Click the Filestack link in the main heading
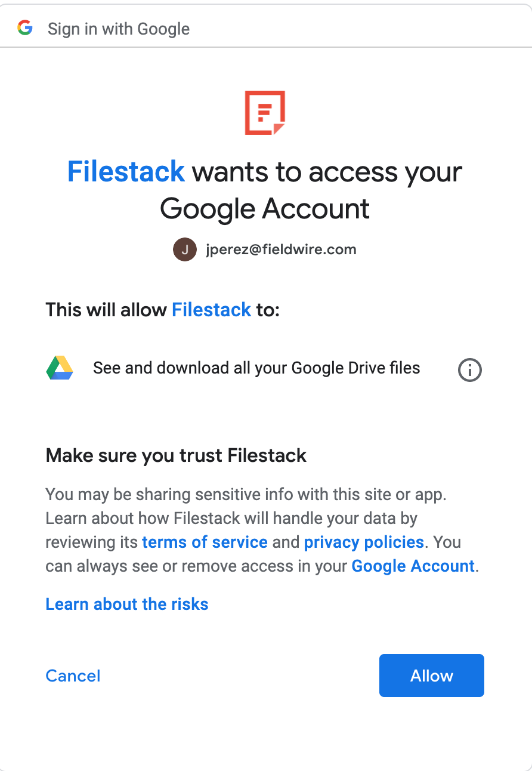The image size is (532, 771). coord(126,171)
